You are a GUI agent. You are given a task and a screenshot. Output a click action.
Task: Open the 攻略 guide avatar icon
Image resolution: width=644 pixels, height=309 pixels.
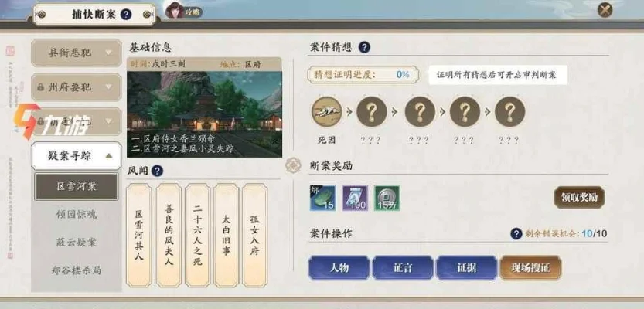175,10
